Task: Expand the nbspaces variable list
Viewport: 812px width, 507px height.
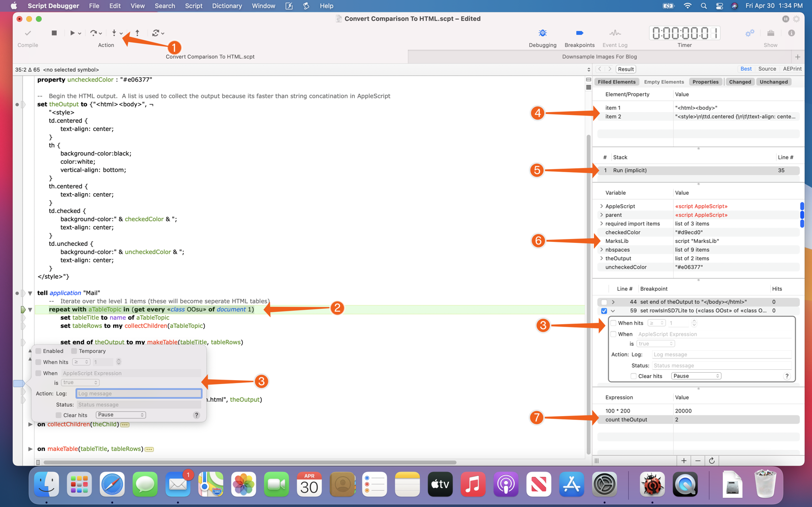Action: point(601,250)
